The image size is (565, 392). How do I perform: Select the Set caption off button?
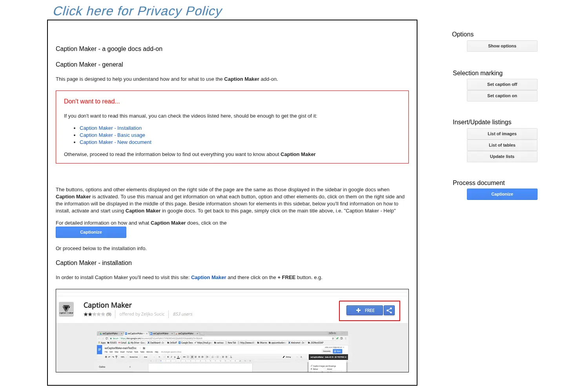(x=502, y=84)
